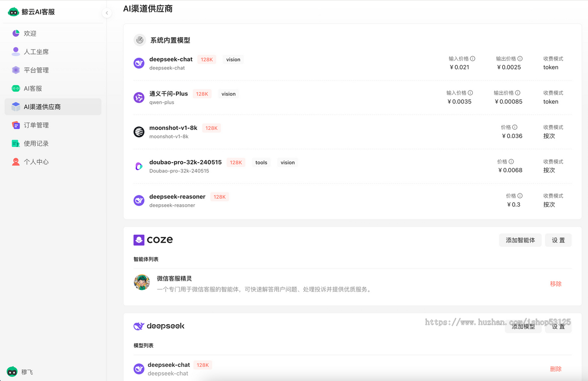Viewport: 588px width, 381px height.
Task: Open the 欢迎 menu item
Action: tap(53, 33)
